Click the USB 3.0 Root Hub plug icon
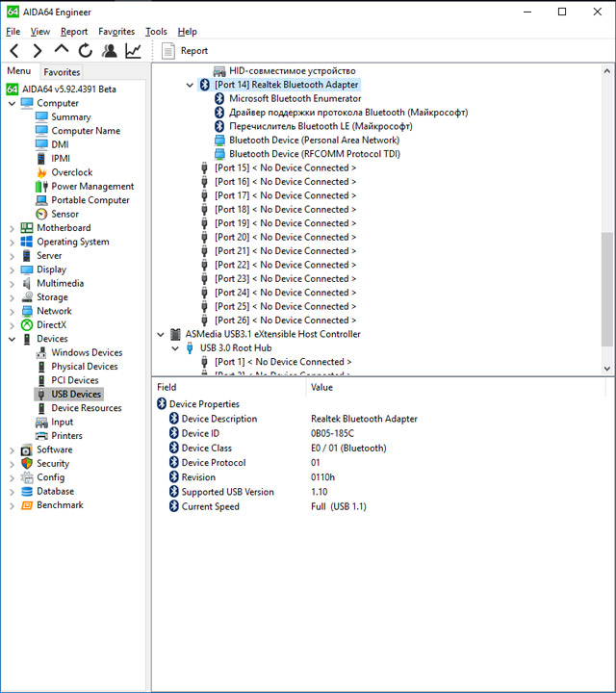The height and width of the screenshot is (693, 616). point(190,347)
